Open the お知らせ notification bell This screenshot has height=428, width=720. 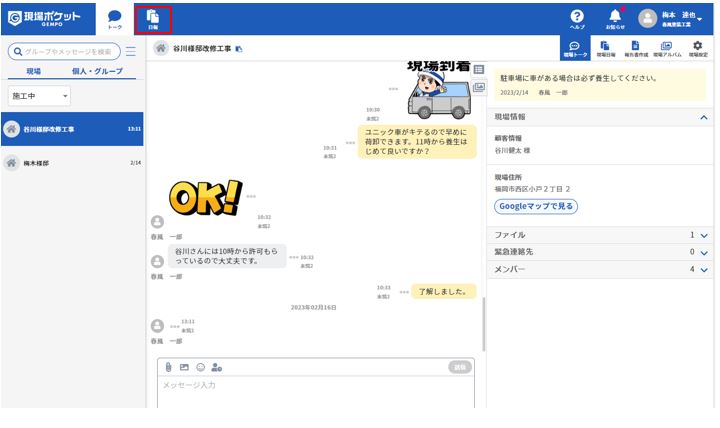click(x=615, y=19)
